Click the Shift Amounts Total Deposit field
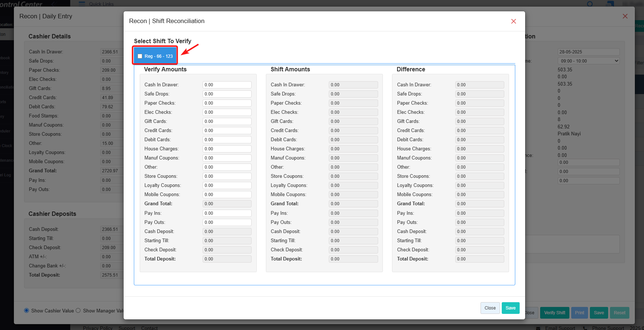Image resolution: width=644 pixels, height=330 pixels. tap(353, 259)
